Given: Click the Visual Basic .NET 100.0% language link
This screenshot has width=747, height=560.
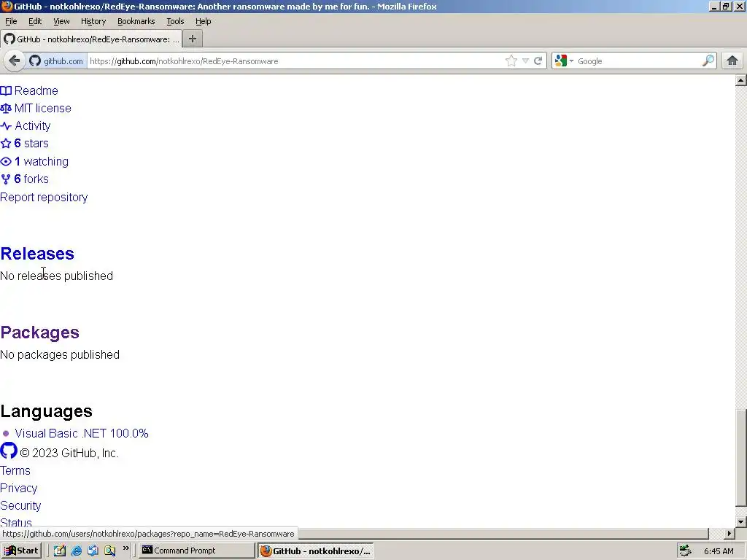Looking at the screenshot, I should [x=82, y=433].
